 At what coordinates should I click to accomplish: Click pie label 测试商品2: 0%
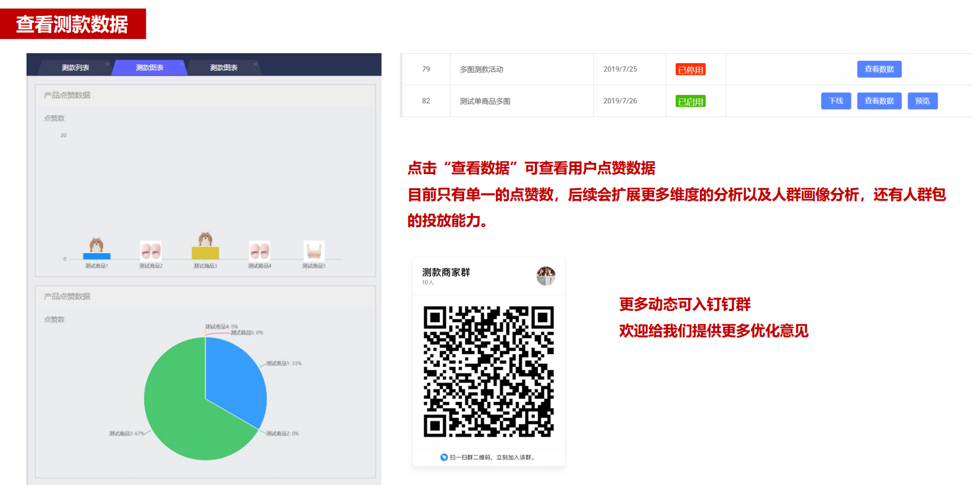click(282, 434)
